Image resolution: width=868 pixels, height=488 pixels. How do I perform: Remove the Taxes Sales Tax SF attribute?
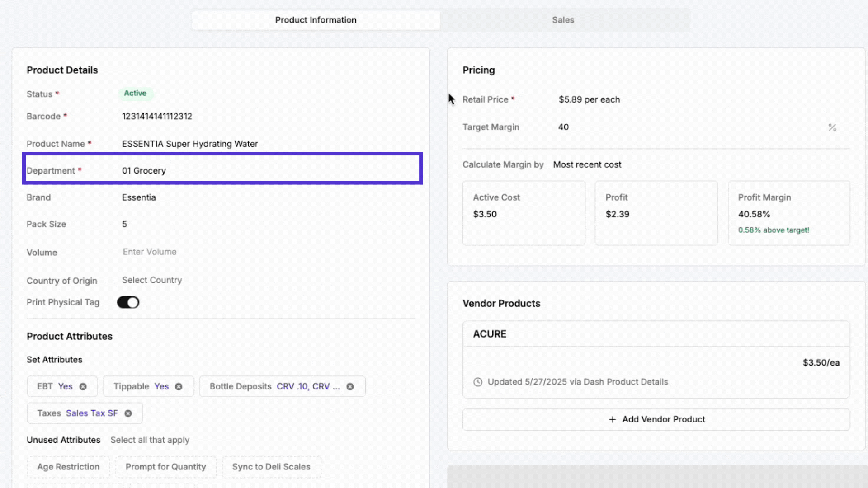tap(128, 413)
